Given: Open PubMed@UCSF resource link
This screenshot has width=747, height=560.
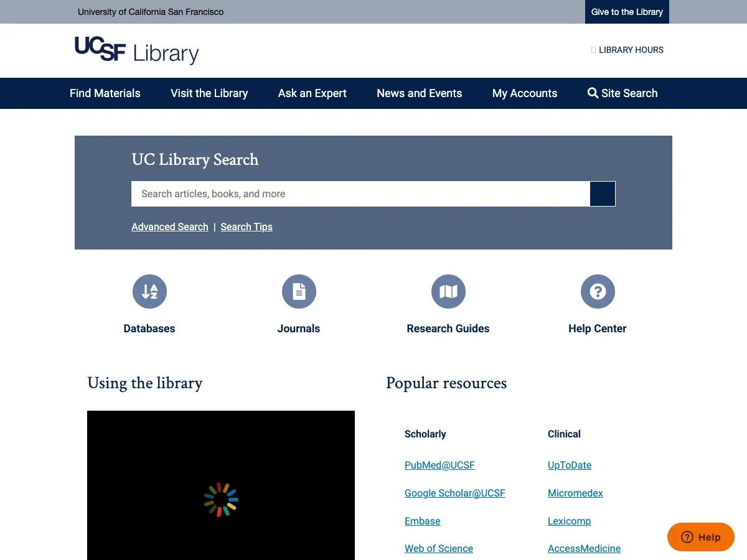Looking at the screenshot, I should (439, 465).
